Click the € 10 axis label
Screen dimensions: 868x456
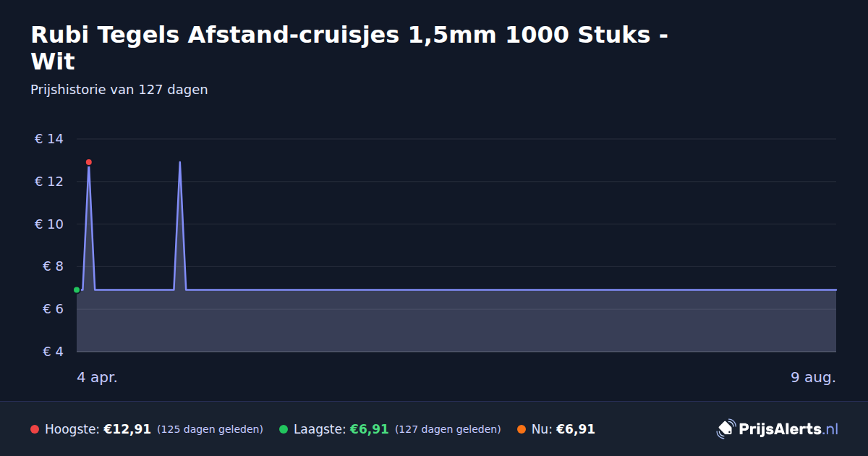click(49, 224)
